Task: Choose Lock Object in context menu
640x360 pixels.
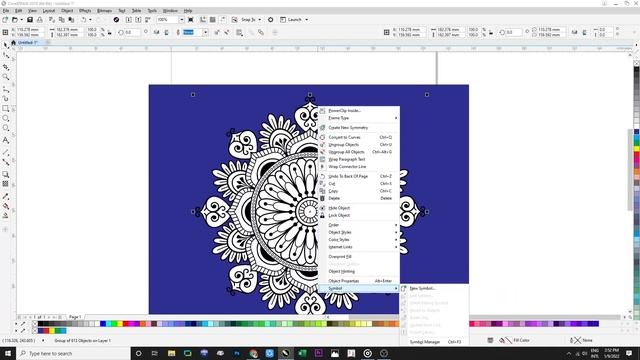Action: (359, 215)
